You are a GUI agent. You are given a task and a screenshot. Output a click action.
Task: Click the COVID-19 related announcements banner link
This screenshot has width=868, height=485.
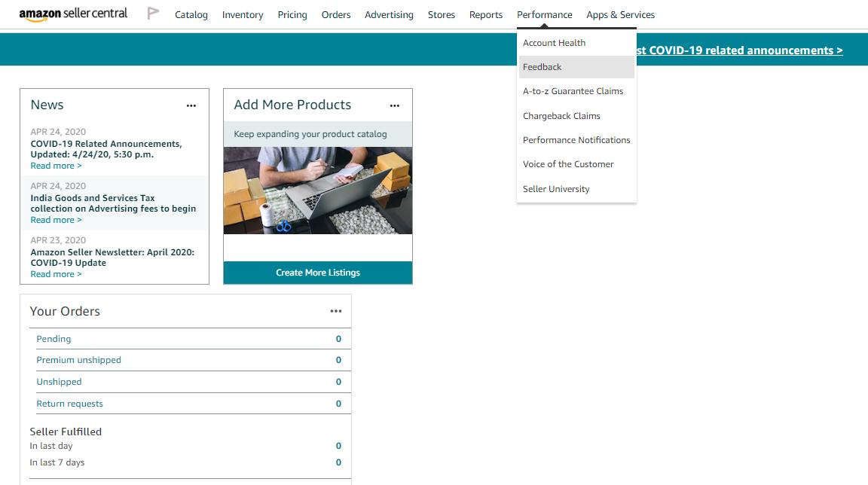coord(740,50)
